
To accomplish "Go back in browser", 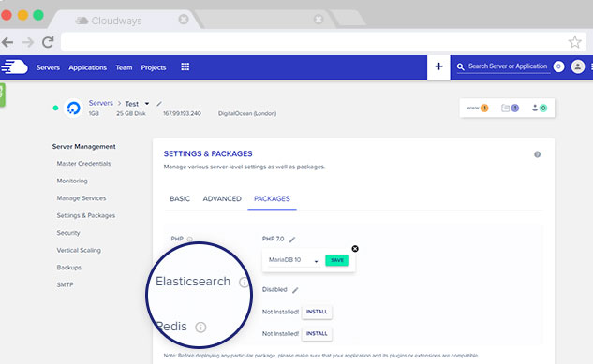I will 7,42.
